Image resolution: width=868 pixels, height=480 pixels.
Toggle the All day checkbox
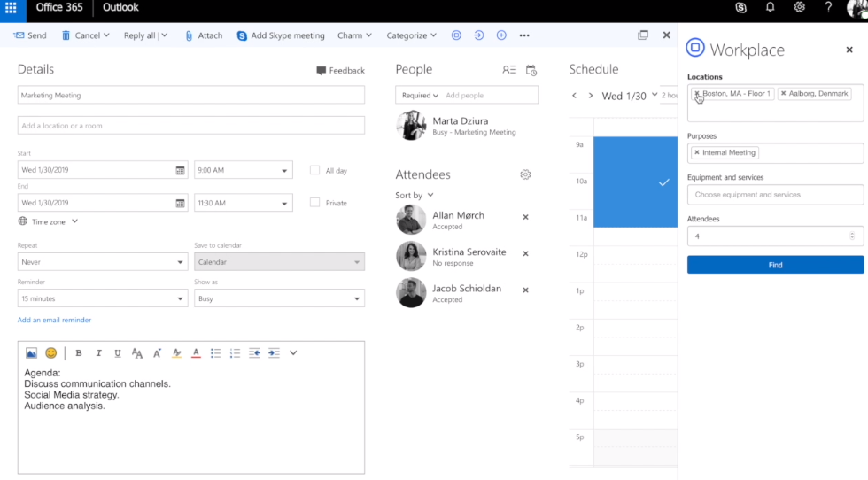[314, 170]
